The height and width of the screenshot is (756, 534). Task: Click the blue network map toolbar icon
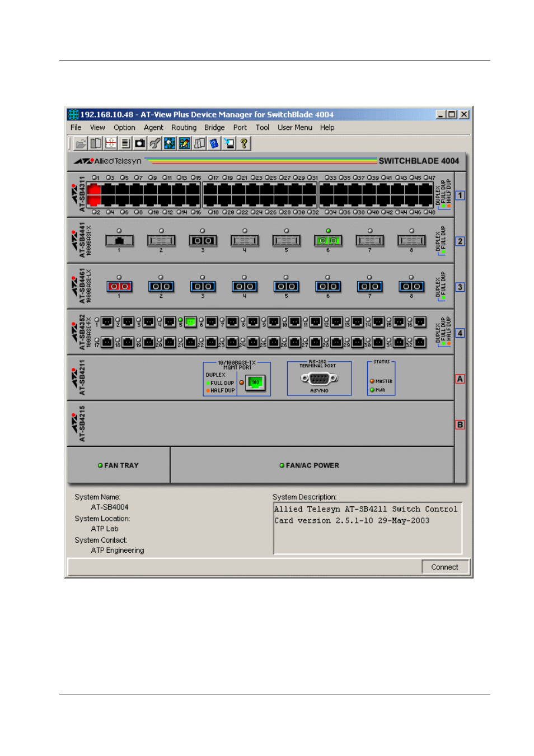coord(170,143)
